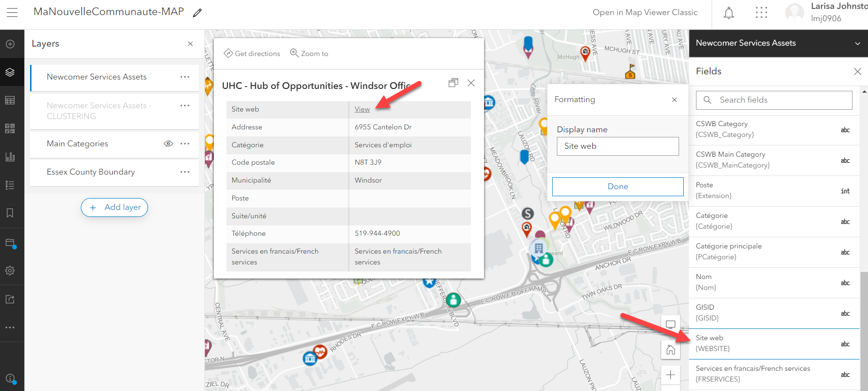Select the Site web {WEBSITE} field
Image resolution: width=868 pixels, height=391 pixels.
(774, 343)
